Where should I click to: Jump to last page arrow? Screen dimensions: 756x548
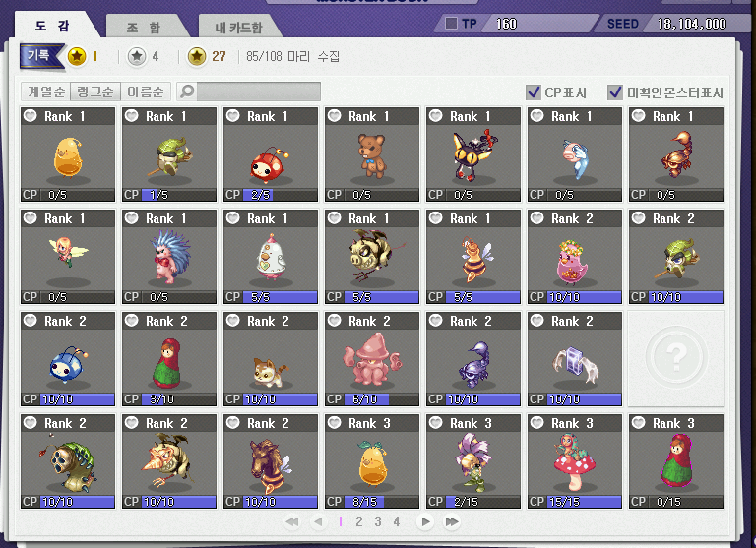point(451,521)
